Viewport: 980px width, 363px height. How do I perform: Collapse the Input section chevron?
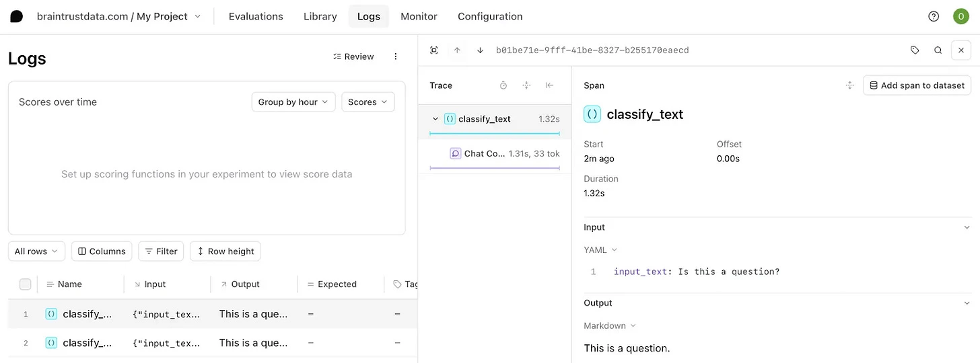click(967, 227)
